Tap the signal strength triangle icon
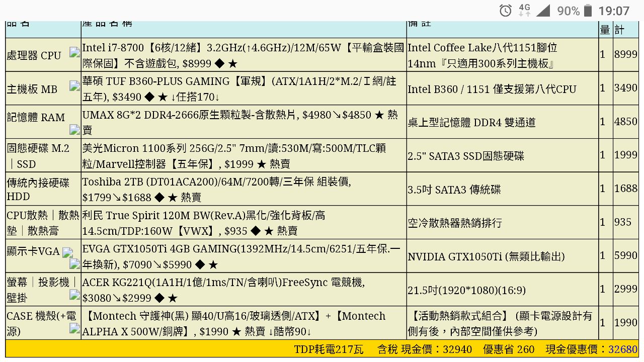 [x=543, y=11]
